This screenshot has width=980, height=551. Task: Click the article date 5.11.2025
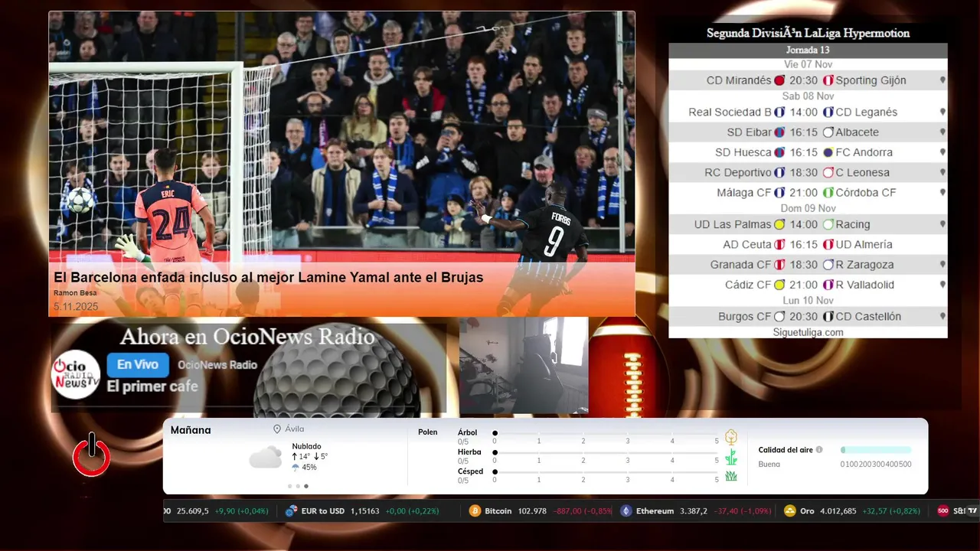point(76,306)
